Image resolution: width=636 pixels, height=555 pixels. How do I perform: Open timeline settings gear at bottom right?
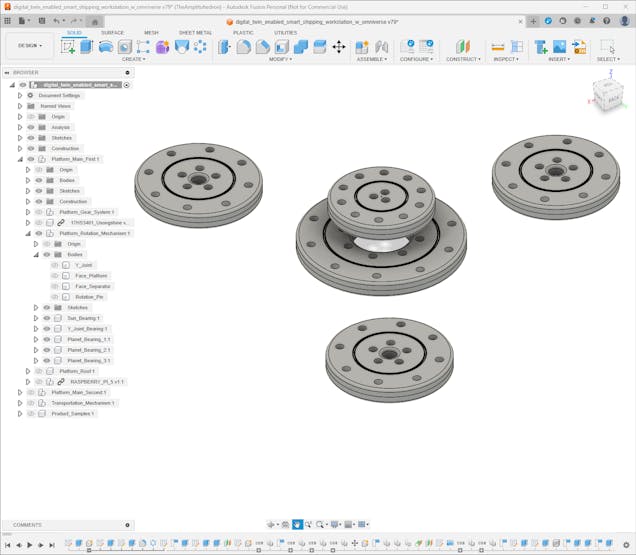(627, 545)
